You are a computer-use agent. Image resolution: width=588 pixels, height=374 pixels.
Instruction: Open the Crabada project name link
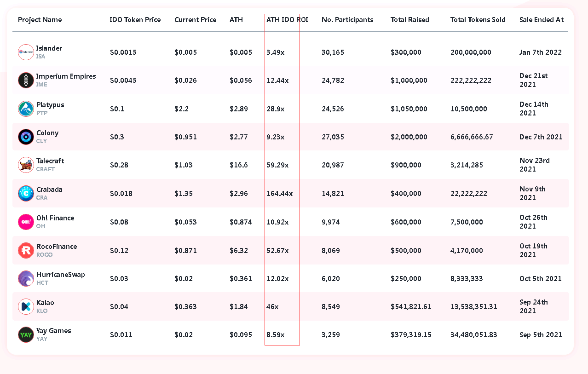[49, 190]
